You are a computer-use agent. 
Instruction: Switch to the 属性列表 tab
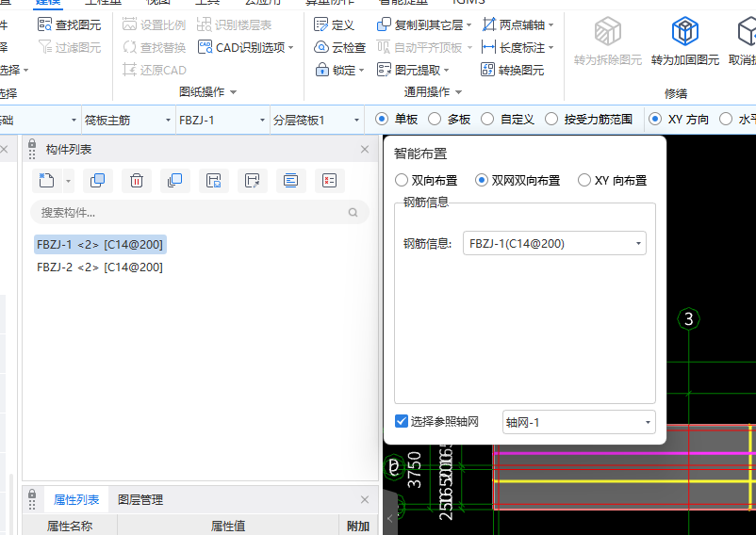pos(76,499)
